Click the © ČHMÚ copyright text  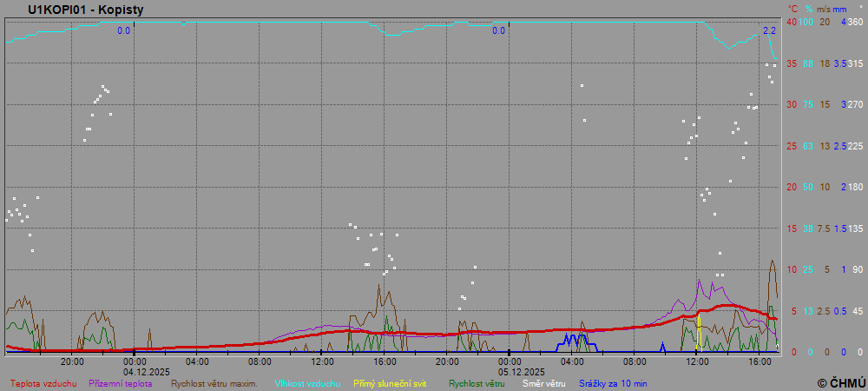pyautogui.click(x=841, y=382)
